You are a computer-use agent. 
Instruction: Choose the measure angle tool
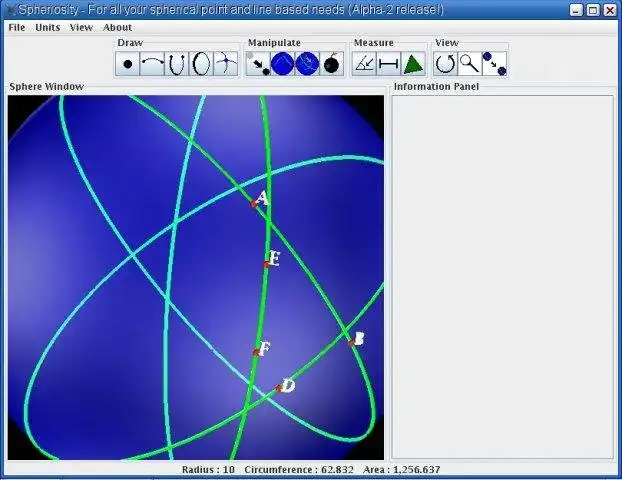364,64
